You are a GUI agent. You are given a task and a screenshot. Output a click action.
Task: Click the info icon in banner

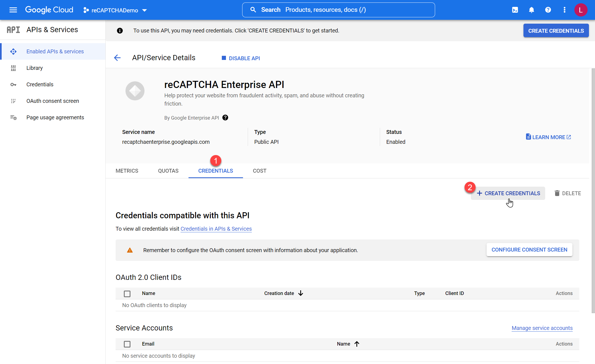tap(120, 31)
